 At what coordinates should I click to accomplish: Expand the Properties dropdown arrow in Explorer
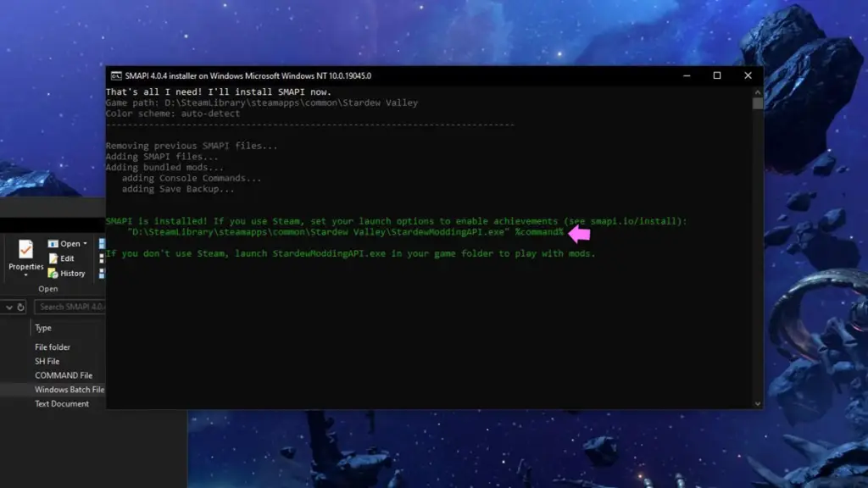[x=25, y=275]
